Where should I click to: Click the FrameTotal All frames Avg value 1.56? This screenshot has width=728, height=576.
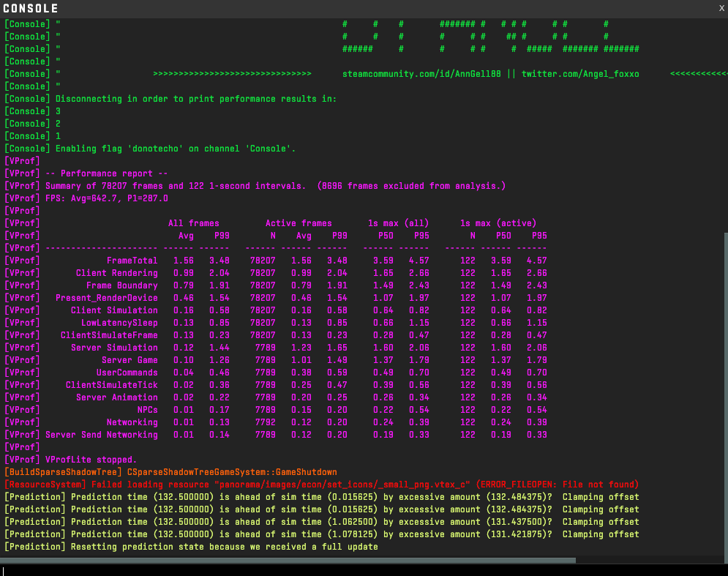point(184,261)
